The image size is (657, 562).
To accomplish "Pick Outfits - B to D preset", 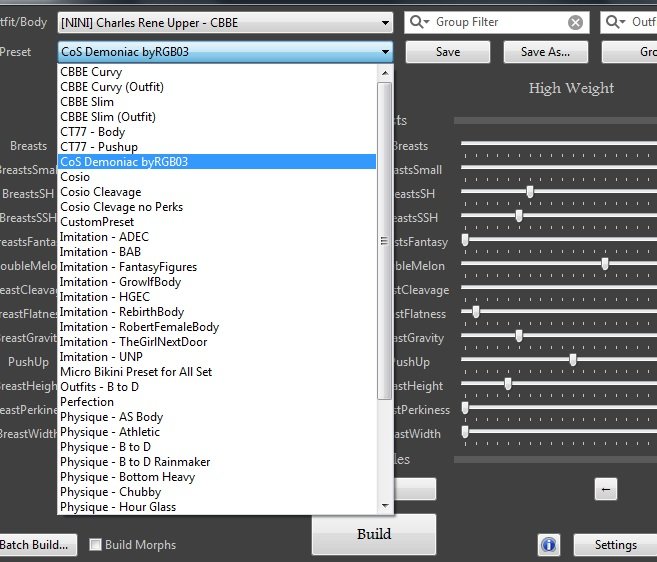I will [x=217, y=387].
